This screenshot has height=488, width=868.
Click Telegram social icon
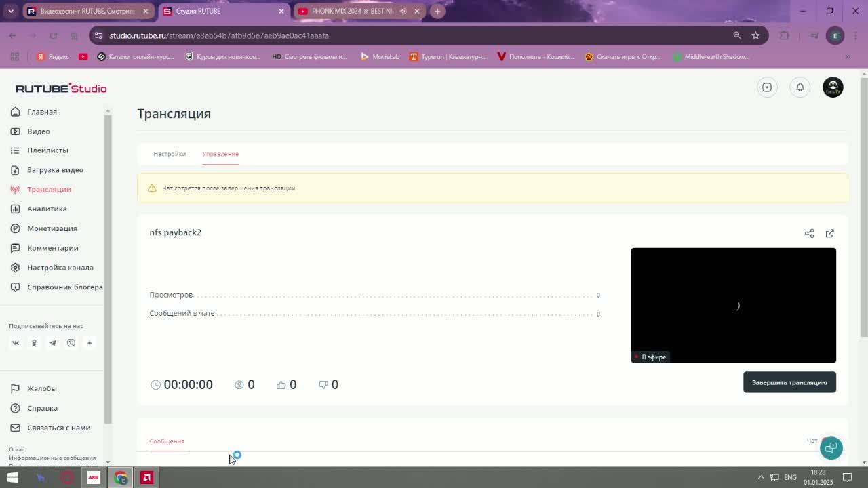(x=52, y=343)
